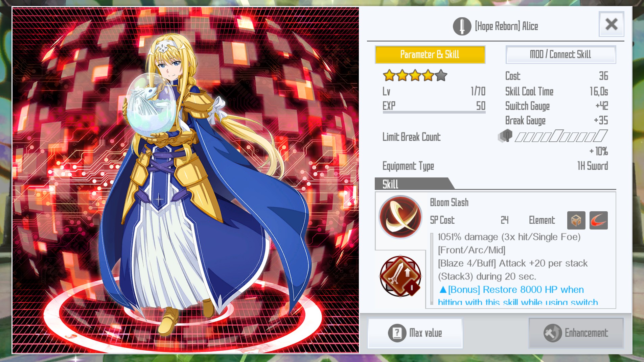Viewport: 644px width, 362px height.
Task: Click the red slash element icon
Action: pos(598,220)
